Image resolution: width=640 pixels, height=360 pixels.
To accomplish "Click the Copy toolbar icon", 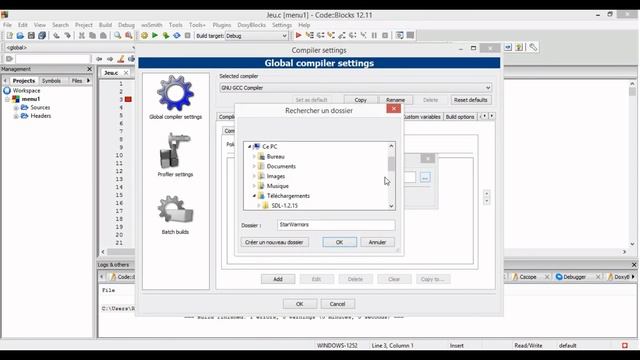I will [92, 36].
